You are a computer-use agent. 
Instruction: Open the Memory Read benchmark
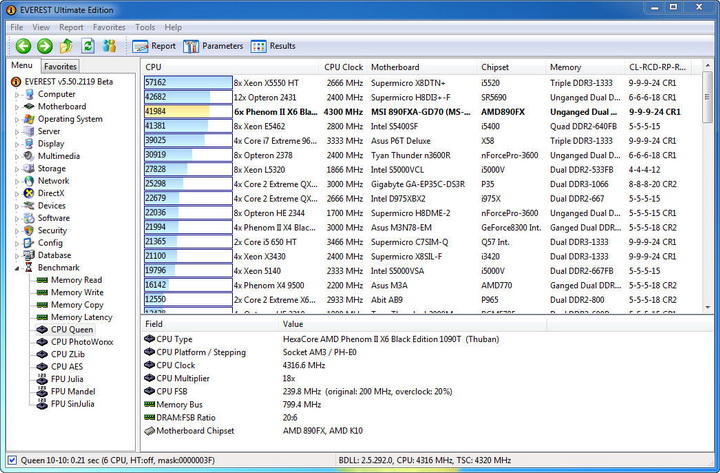point(76,280)
